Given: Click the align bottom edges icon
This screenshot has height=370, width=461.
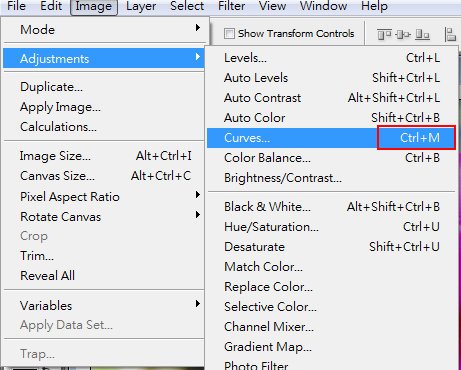Looking at the screenshot, I should pyautogui.click(x=422, y=34).
